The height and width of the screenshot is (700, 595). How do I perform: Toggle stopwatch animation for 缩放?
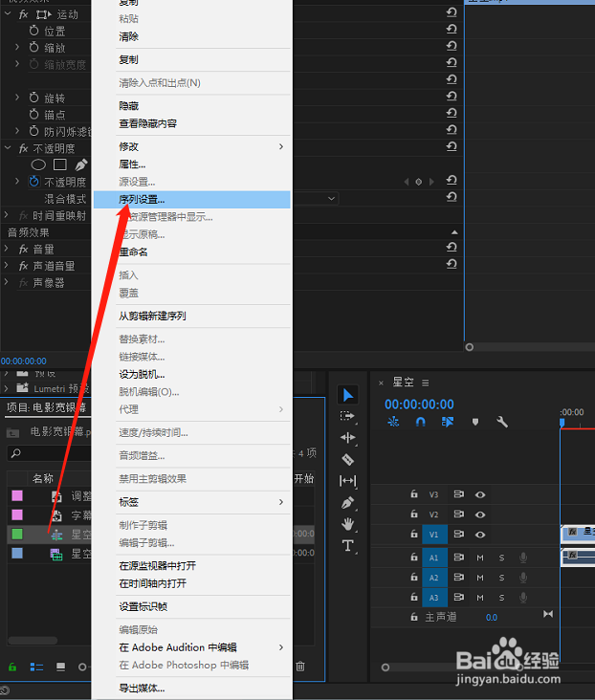[33, 47]
